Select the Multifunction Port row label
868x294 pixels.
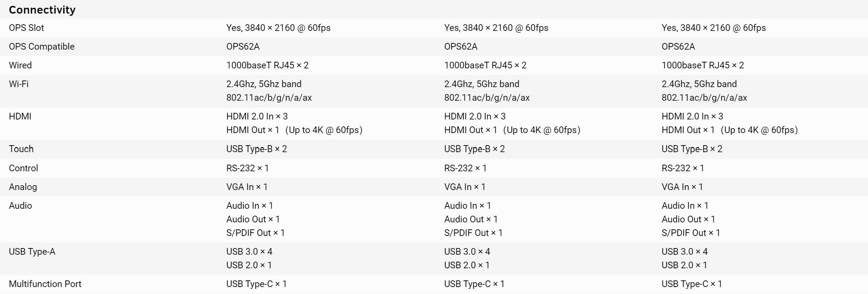pos(45,284)
